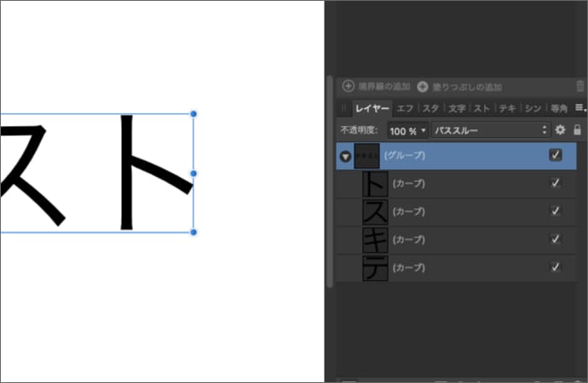
Task: Open the パススルー blend mode dropdown
Action: (490, 131)
